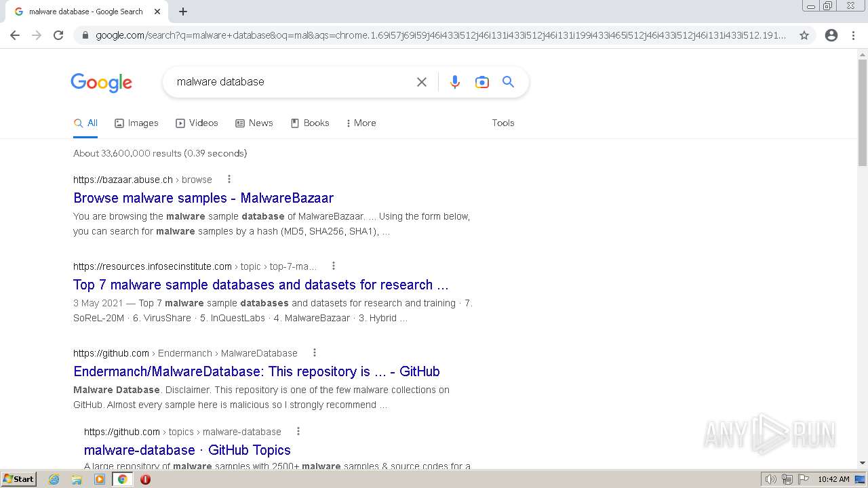Switch to Books results tab
The height and width of the screenshot is (488, 868).
310,123
